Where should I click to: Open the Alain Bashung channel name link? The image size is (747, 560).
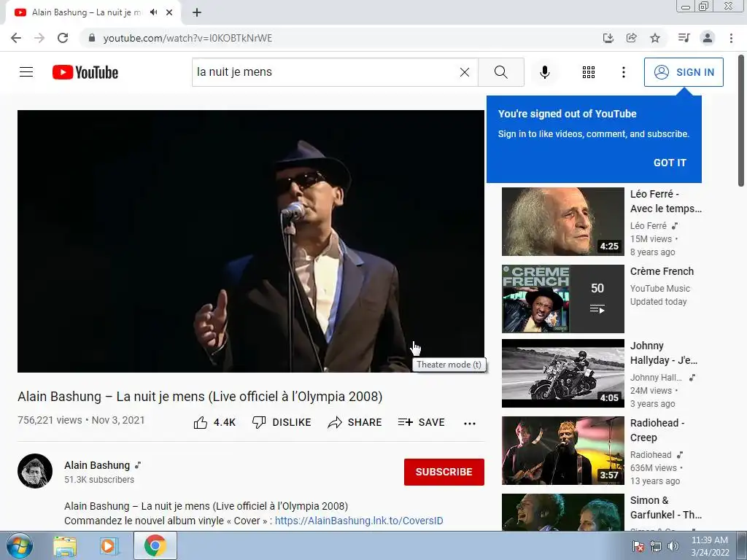click(97, 465)
